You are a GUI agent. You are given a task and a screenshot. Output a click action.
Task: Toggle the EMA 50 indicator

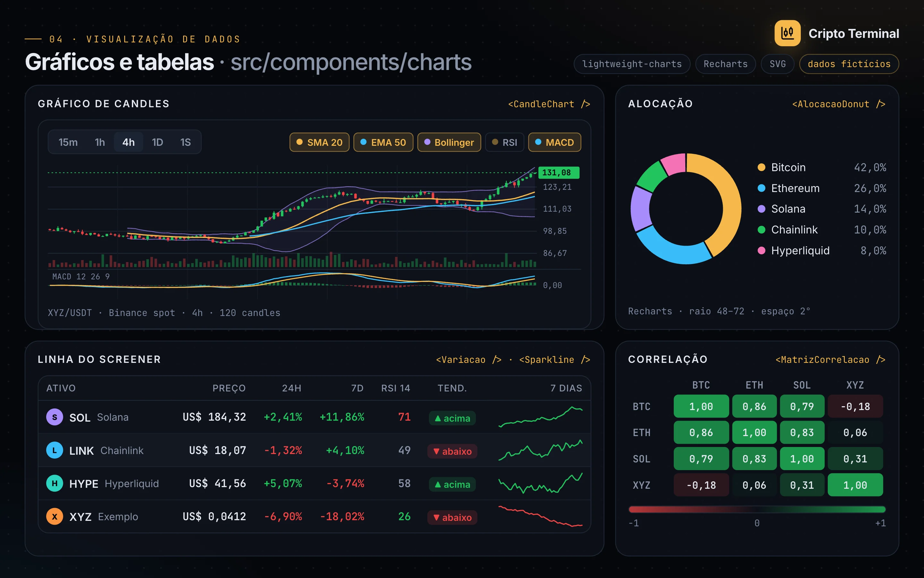tap(383, 142)
